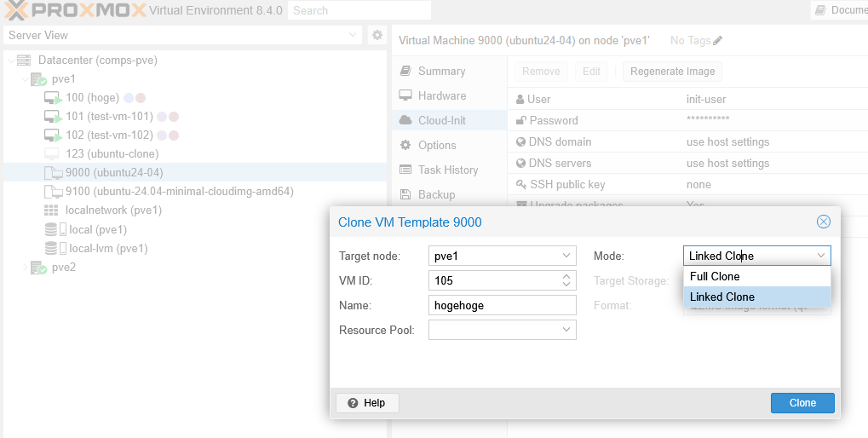Viewport: 868px width, 438px height.
Task: Click the Hardware monitor icon
Action: click(405, 95)
